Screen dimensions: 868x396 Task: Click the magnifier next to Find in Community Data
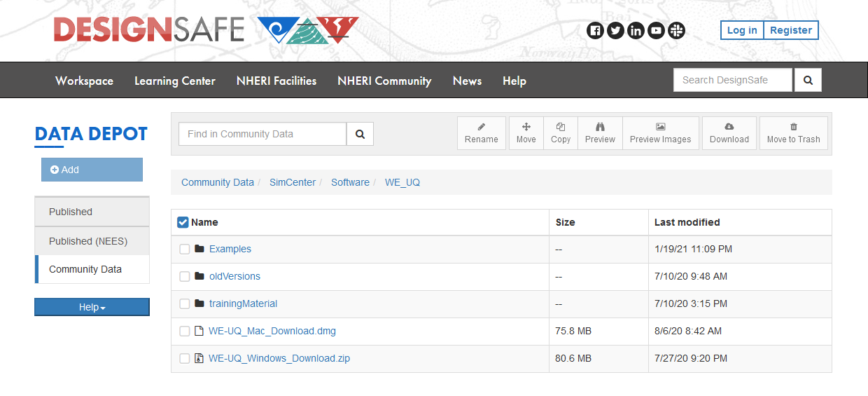(x=360, y=134)
